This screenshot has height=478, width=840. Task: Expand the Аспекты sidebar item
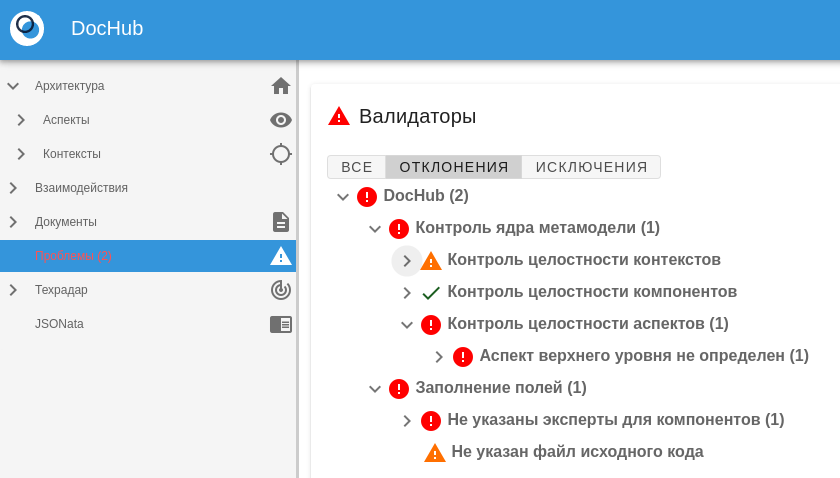point(21,120)
